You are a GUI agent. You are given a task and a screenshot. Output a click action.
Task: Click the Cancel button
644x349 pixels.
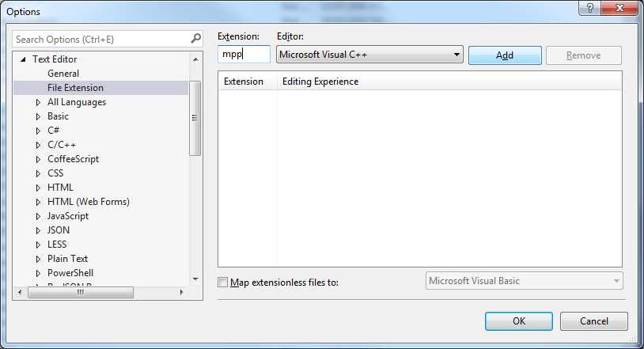[x=594, y=321]
